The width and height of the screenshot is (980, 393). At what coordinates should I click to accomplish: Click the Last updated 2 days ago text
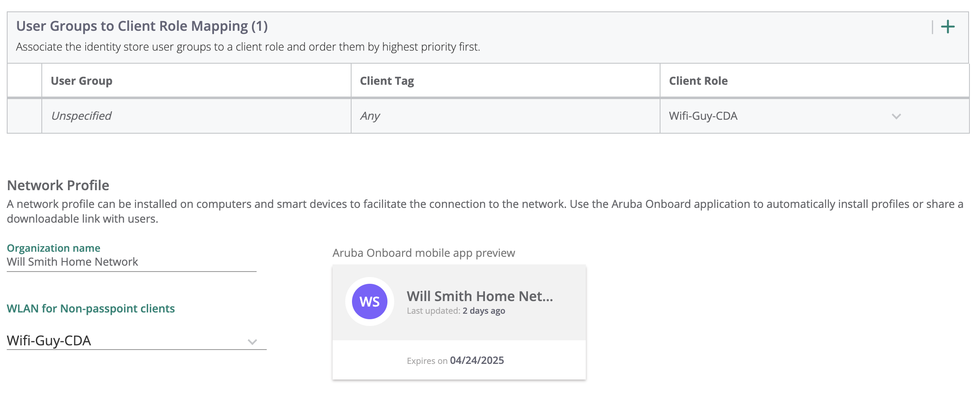click(x=456, y=311)
